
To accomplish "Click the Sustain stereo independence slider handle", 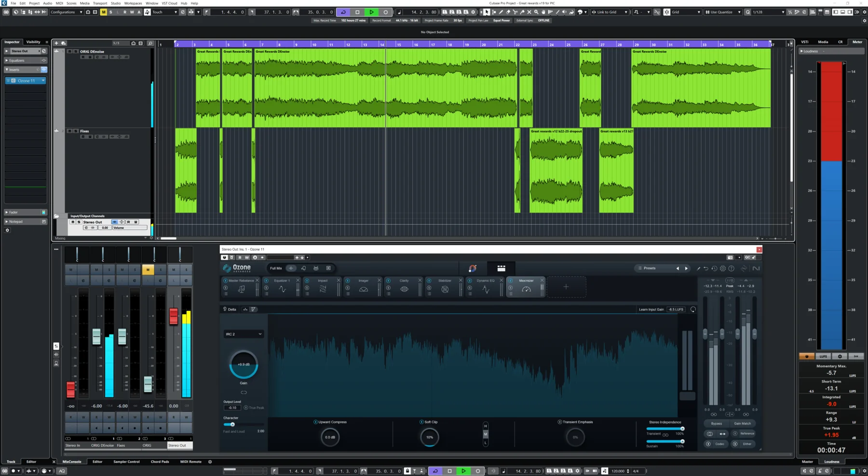I will (x=682, y=441).
